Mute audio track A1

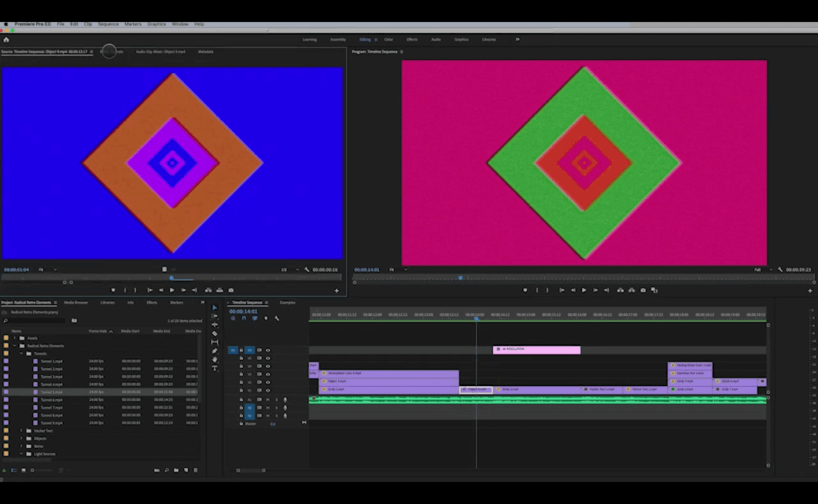pos(268,399)
